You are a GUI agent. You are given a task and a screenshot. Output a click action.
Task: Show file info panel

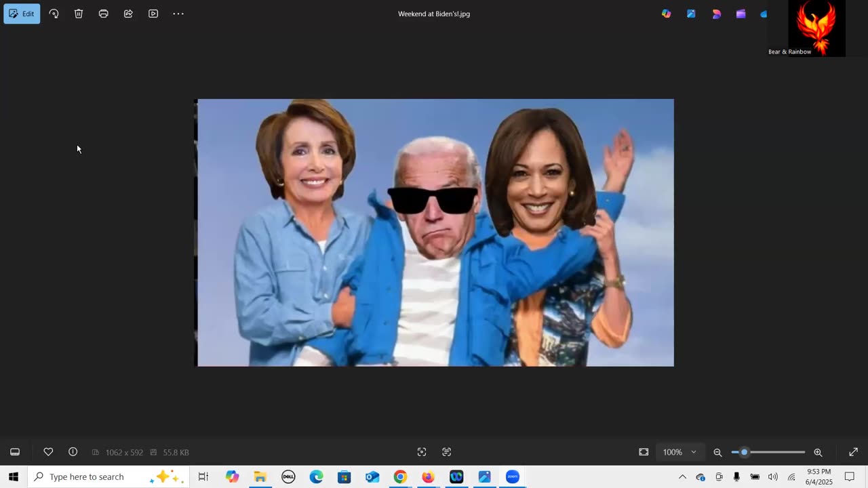point(73,452)
